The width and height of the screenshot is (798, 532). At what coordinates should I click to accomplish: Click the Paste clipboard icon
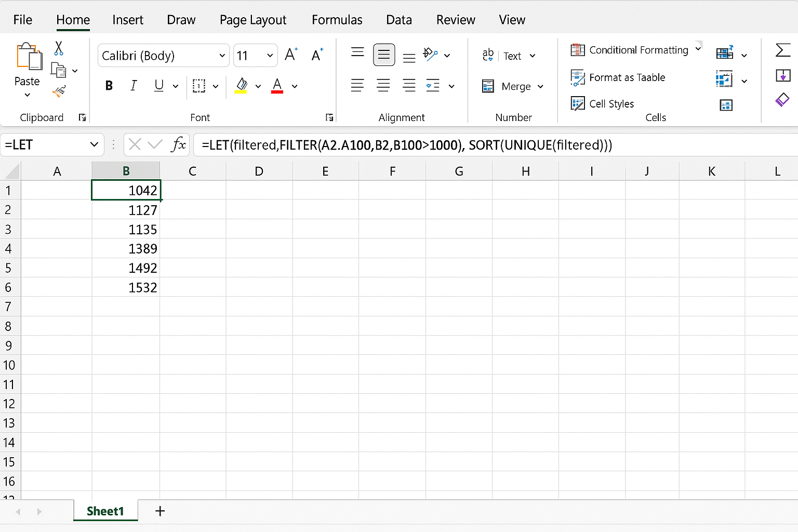pos(29,56)
